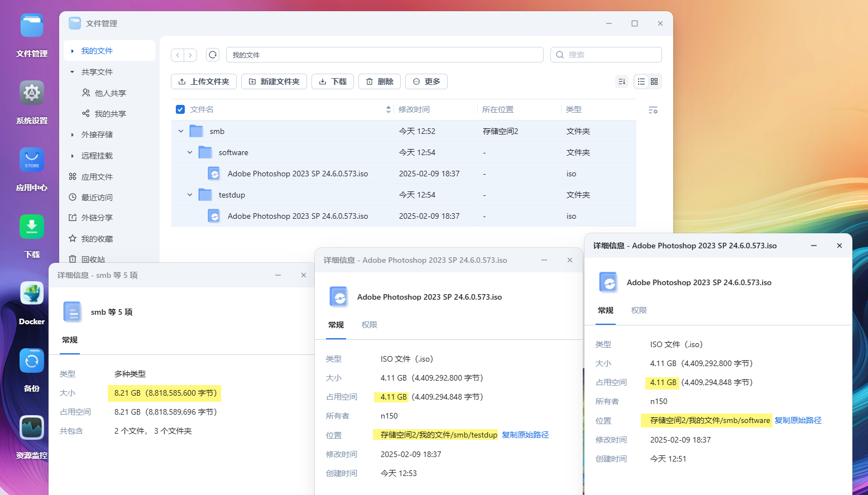Switch to grid view

(x=654, y=81)
